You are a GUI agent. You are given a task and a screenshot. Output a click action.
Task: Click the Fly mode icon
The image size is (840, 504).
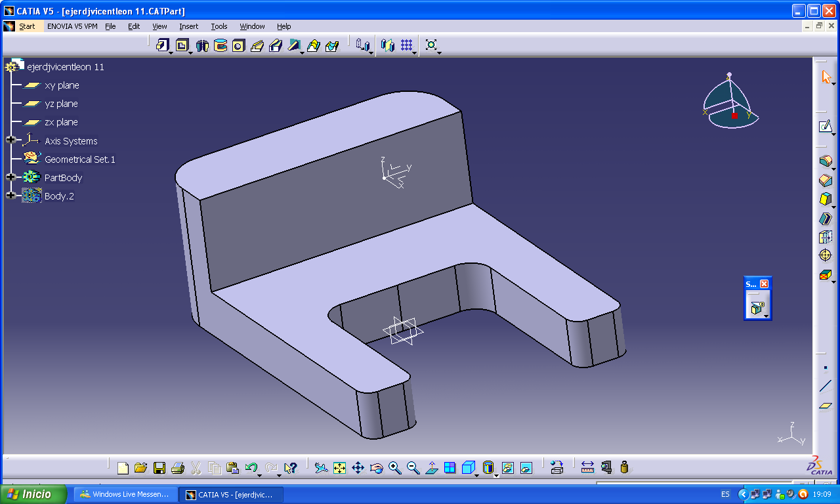pos(321,468)
